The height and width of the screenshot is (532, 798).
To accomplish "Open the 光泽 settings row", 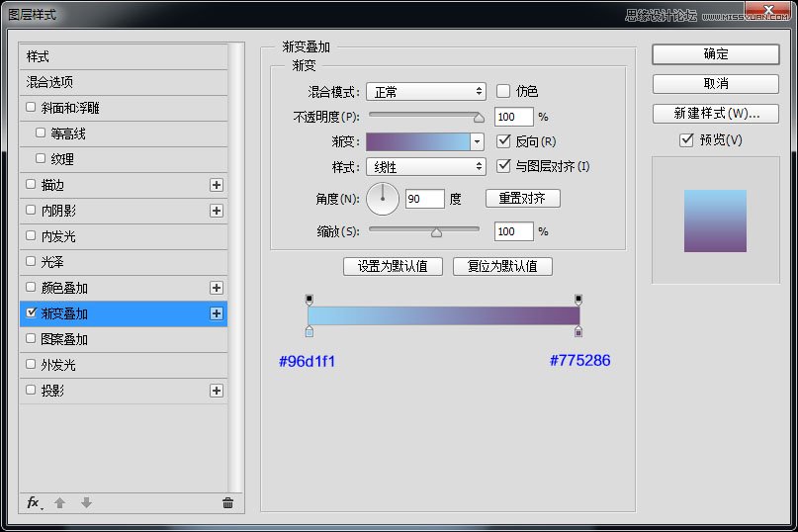I will [124, 262].
